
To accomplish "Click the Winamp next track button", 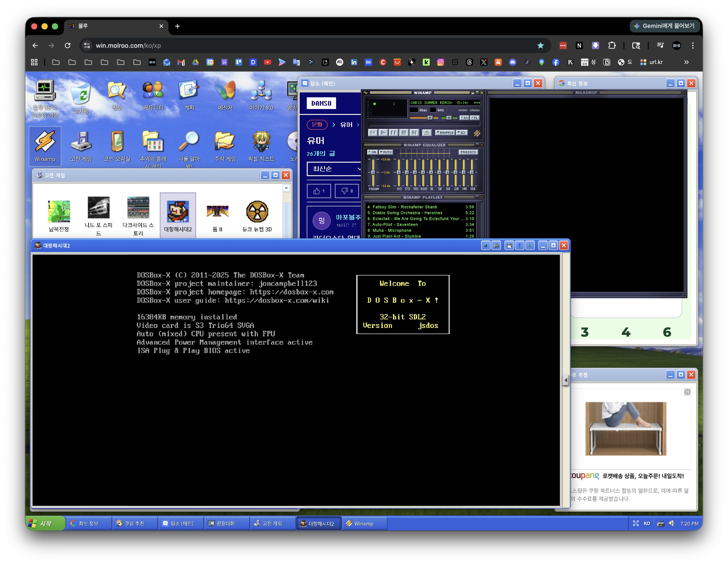I will [x=414, y=133].
